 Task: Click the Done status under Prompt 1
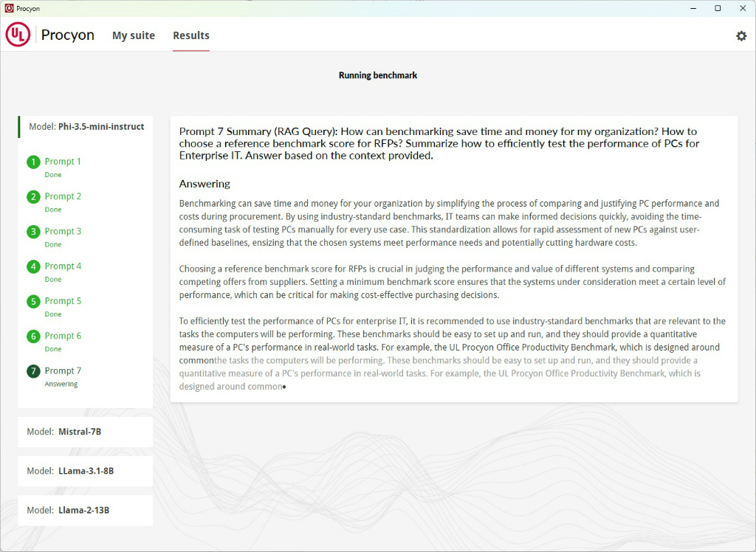pyautogui.click(x=53, y=174)
